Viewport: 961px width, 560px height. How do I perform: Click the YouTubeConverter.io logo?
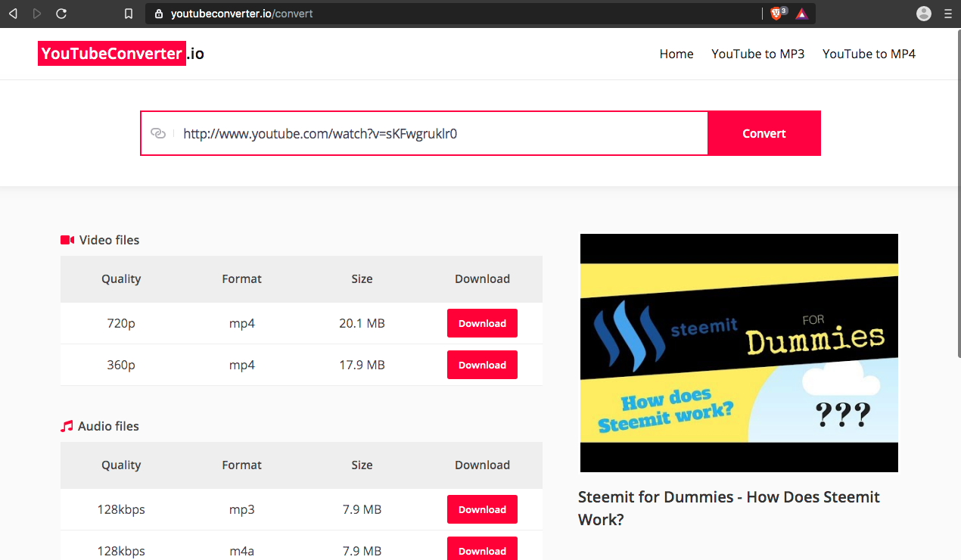tap(121, 54)
